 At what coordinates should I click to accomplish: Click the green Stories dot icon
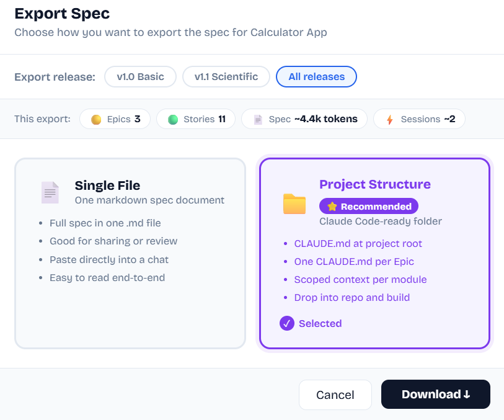pos(173,119)
